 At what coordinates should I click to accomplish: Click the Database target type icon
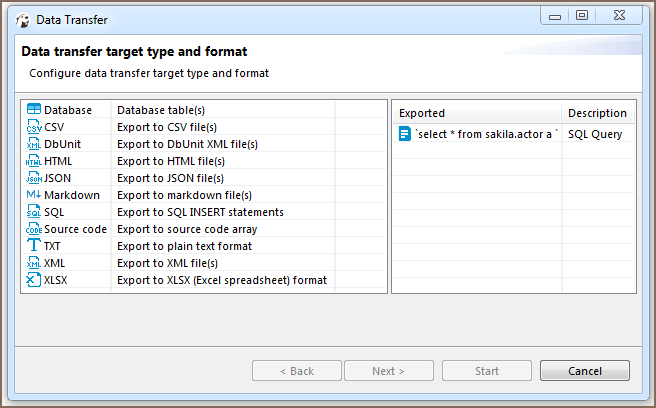[x=34, y=110]
